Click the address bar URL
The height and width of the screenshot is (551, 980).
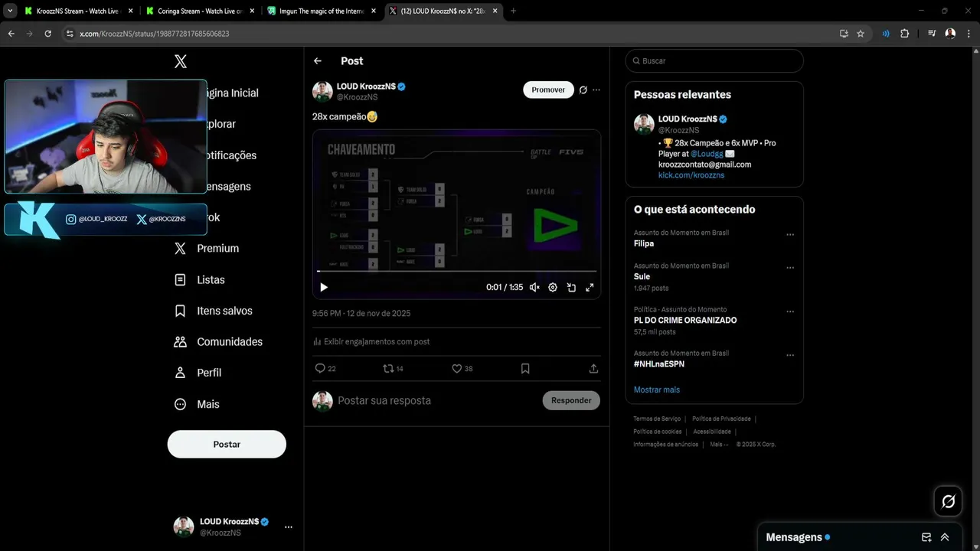click(155, 34)
